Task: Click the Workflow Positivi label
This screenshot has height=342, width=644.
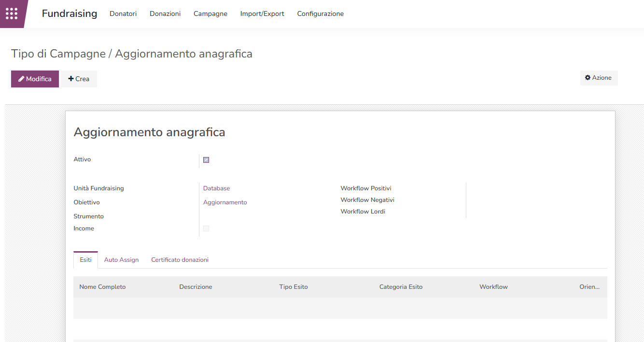Action: (366, 188)
